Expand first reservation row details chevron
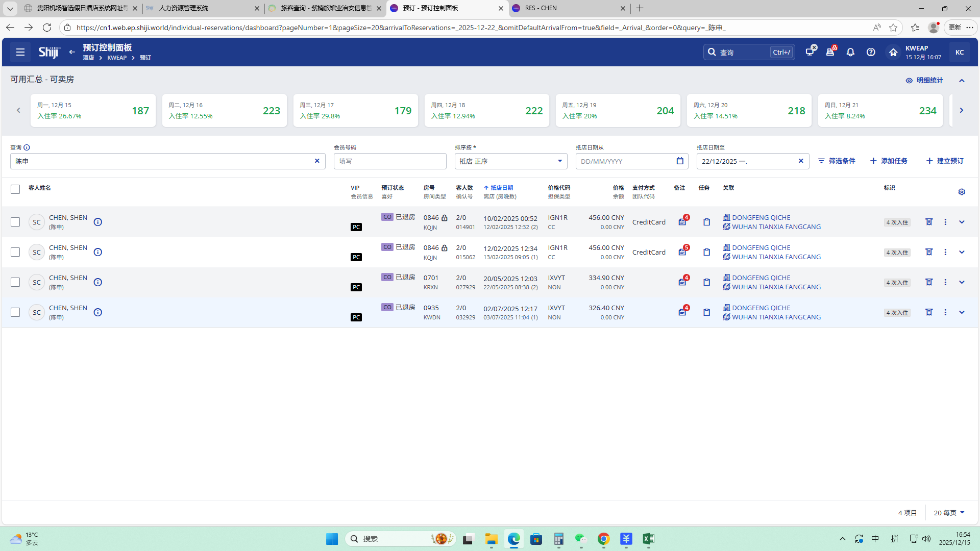980x551 pixels. (962, 222)
